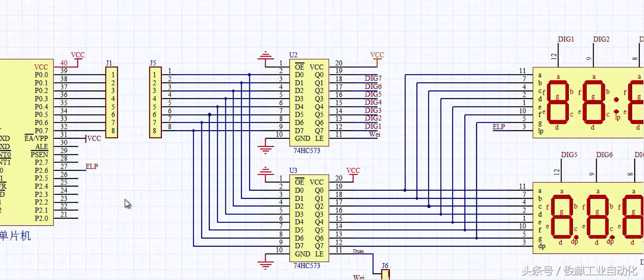
Task: Click the Duan net label at U3 LE
Action: tap(358, 251)
